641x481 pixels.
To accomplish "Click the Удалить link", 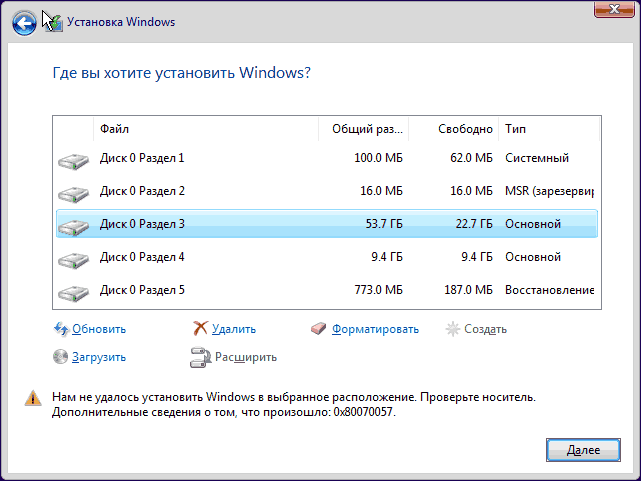I will [234, 329].
